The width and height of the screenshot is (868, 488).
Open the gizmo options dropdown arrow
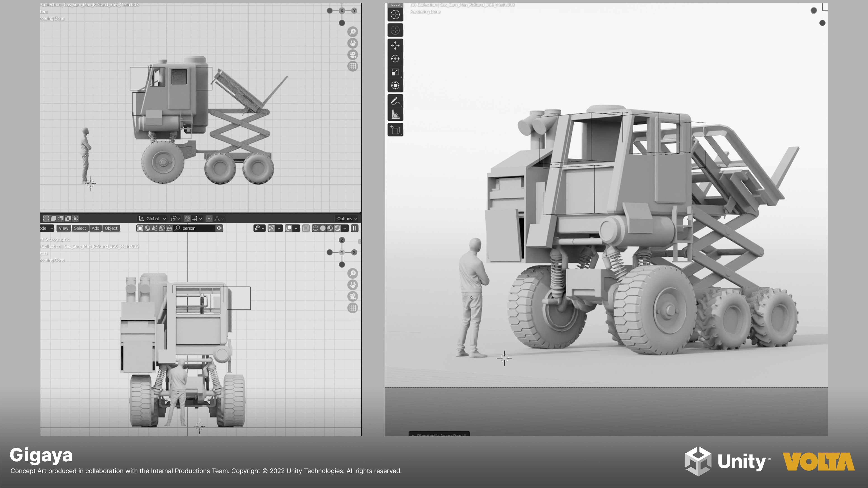pos(279,228)
